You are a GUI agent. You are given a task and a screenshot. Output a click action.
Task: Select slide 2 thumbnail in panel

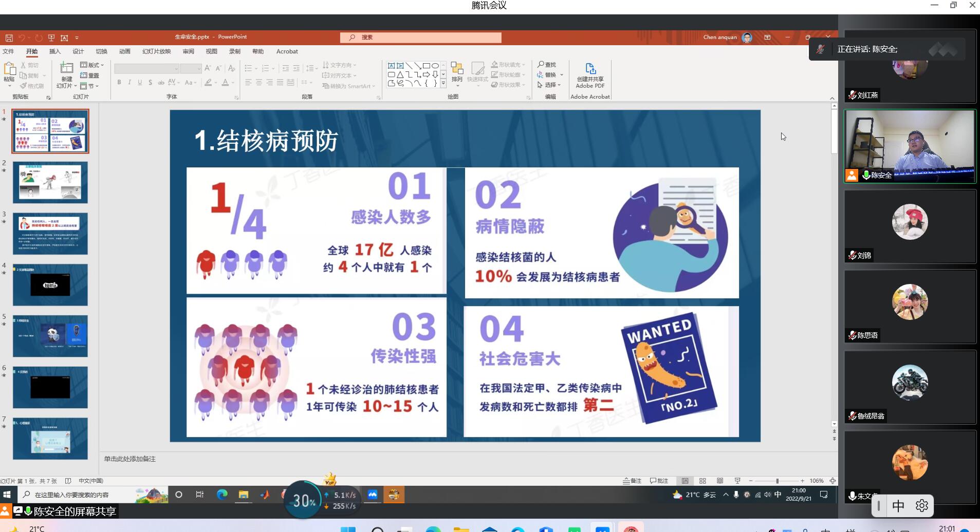pyautogui.click(x=50, y=182)
